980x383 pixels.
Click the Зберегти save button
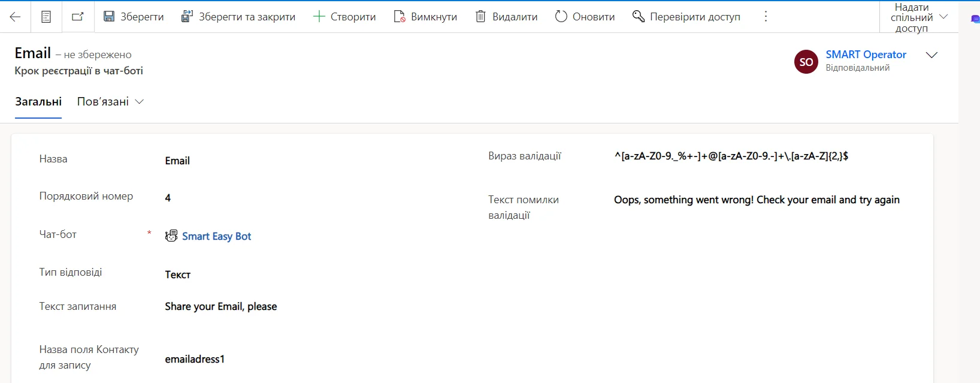coord(134,17)
